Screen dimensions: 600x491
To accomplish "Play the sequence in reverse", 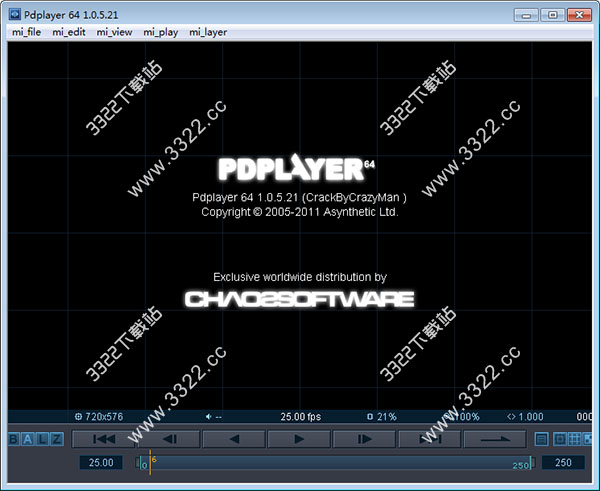I will pyautogui.click(x=234, y=439).
